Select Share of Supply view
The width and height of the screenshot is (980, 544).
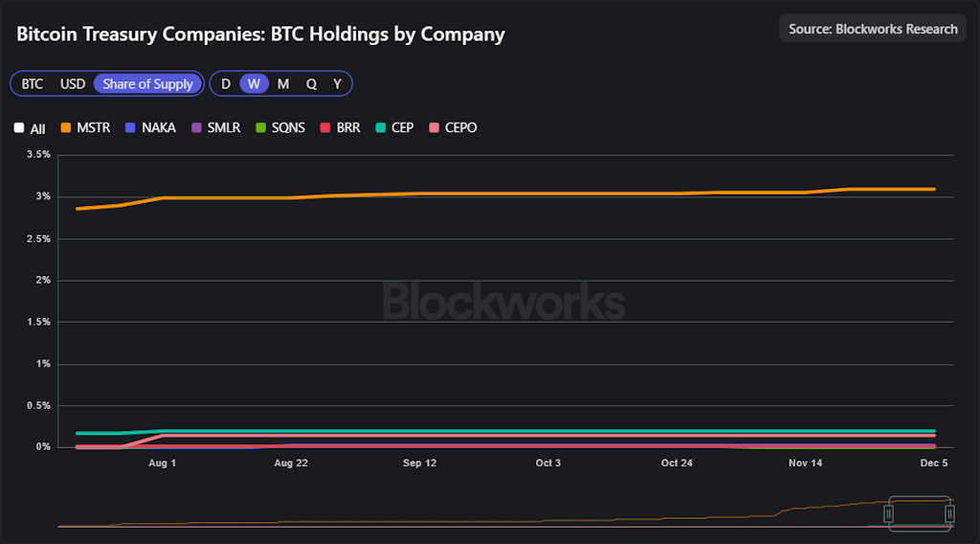point(147,84)
